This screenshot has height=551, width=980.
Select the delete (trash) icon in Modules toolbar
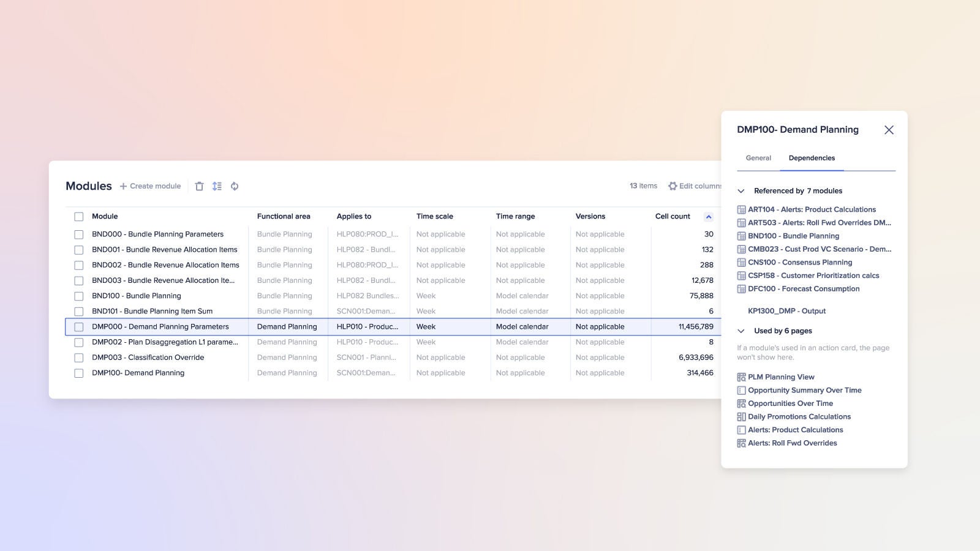[199, 186]
